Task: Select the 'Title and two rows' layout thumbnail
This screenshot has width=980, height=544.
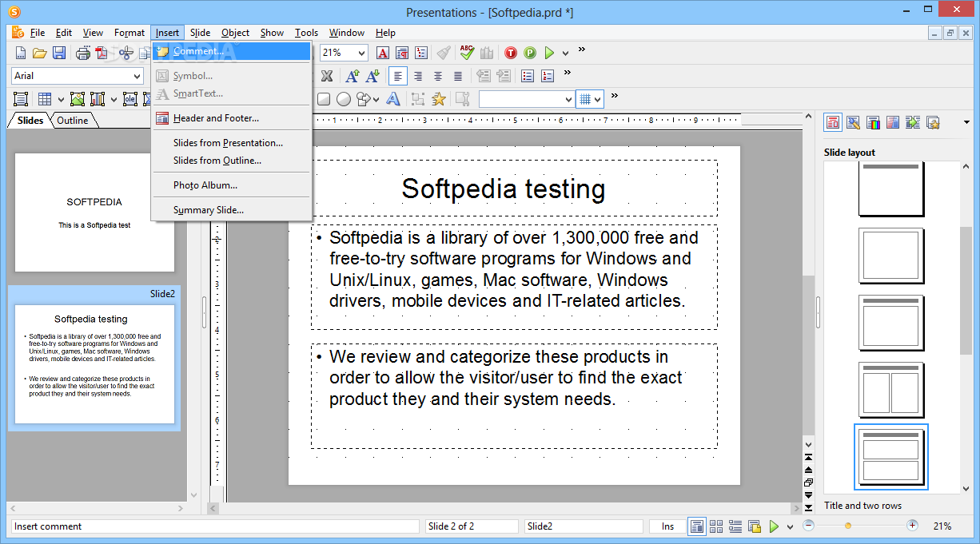Action: coord(891,457)
